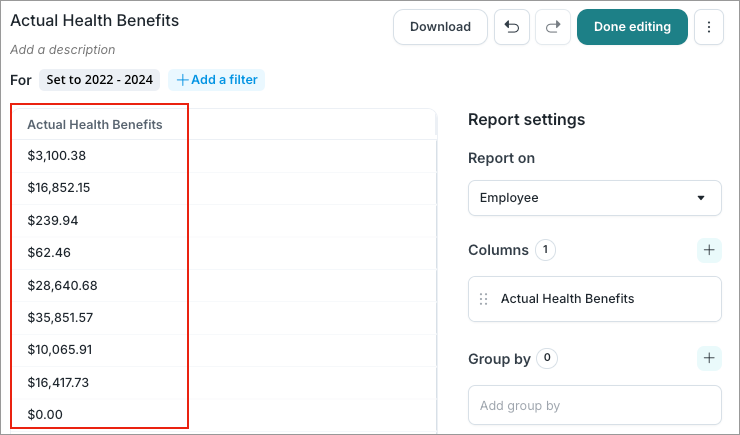Click the undo arrow icon
This screenshot has height=435, width=740.
coord(512,27)
